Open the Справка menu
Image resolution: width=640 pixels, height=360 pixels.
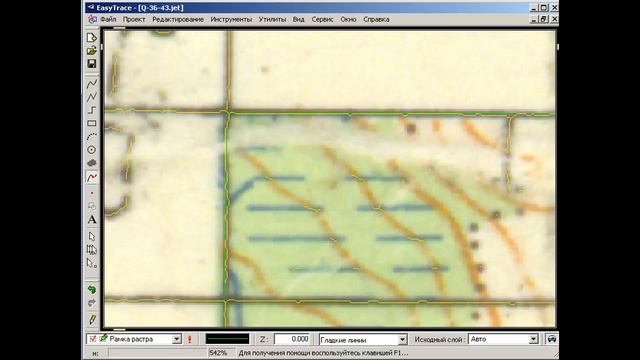tap(376, 19)
